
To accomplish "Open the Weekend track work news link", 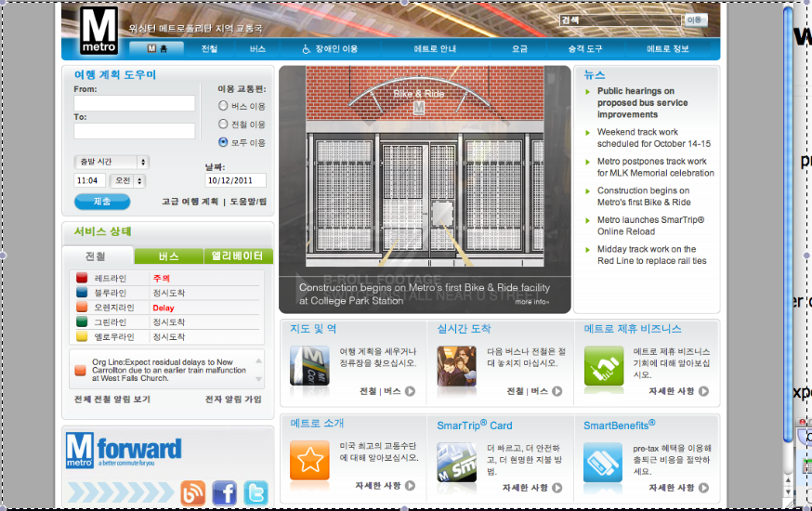I will [x=653, y=138].
